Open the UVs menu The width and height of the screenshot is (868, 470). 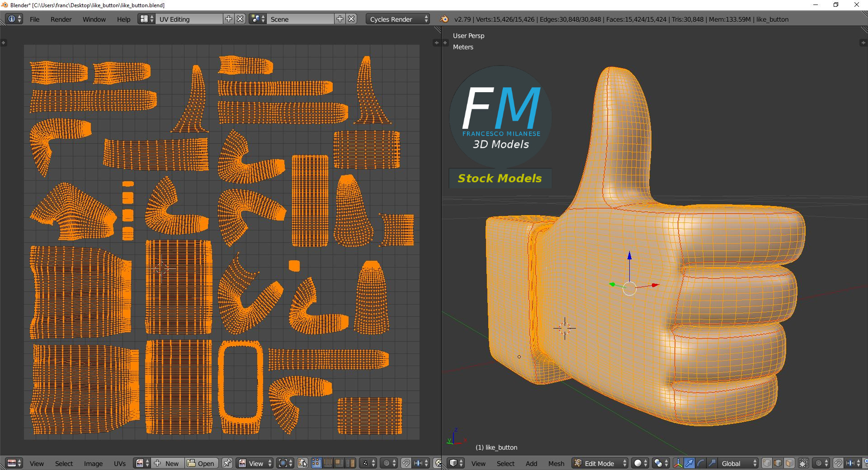(120, 463)
